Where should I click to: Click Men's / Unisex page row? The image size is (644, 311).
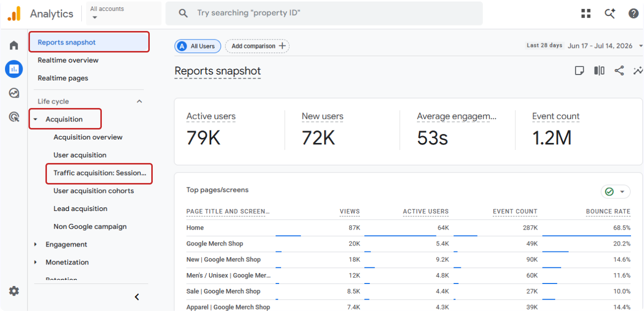click(x=408, y=275)
